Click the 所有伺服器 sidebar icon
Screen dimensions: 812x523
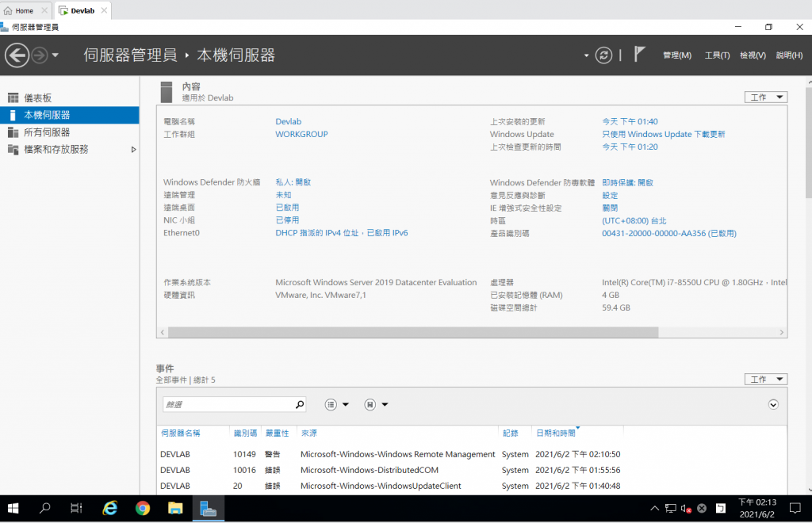(x=13, y=132)
